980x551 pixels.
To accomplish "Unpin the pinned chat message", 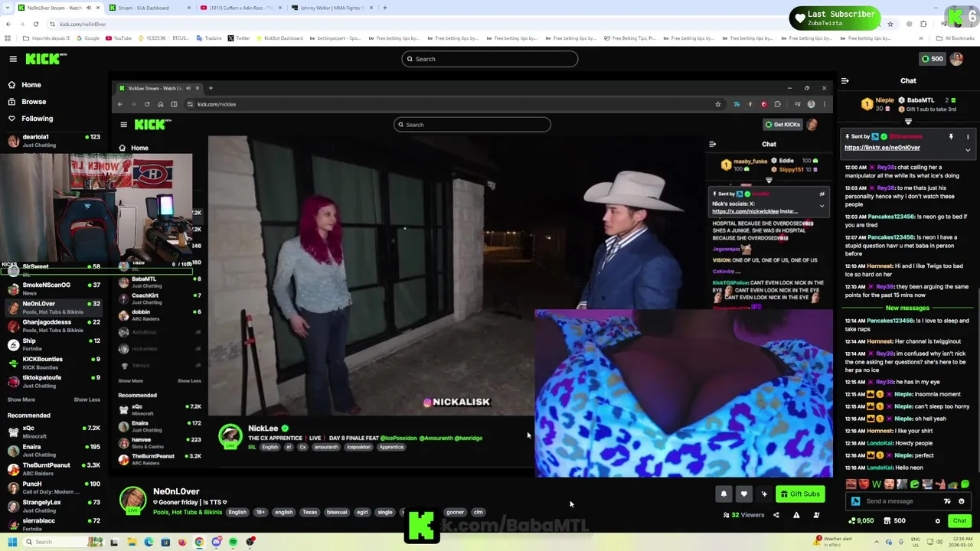I will pos(951,137).
